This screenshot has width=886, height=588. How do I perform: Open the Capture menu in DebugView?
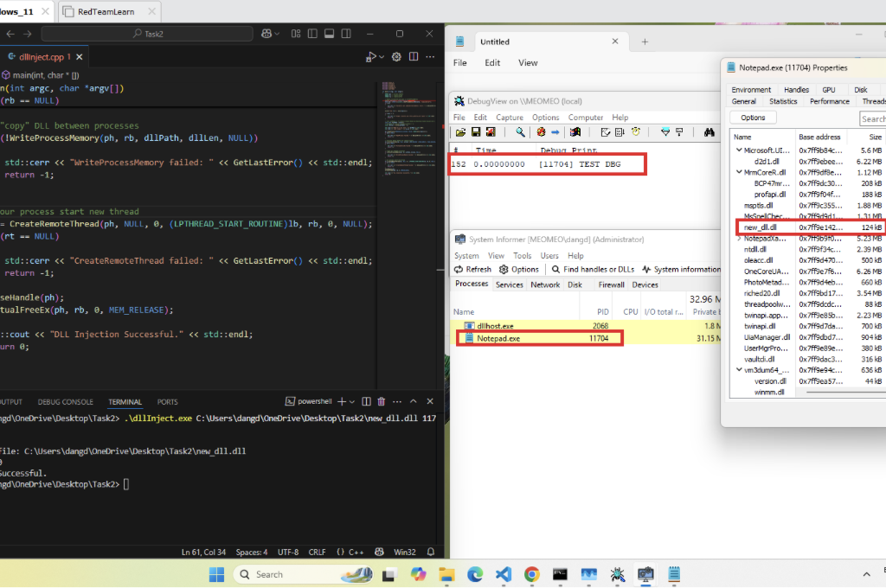(x=509, y=118)
